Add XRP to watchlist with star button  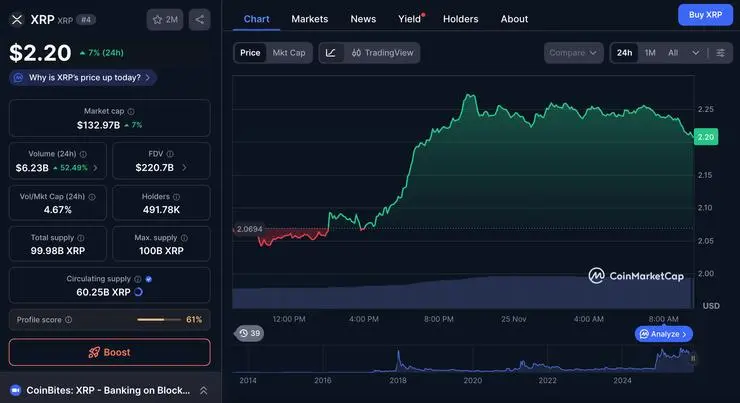165,19
